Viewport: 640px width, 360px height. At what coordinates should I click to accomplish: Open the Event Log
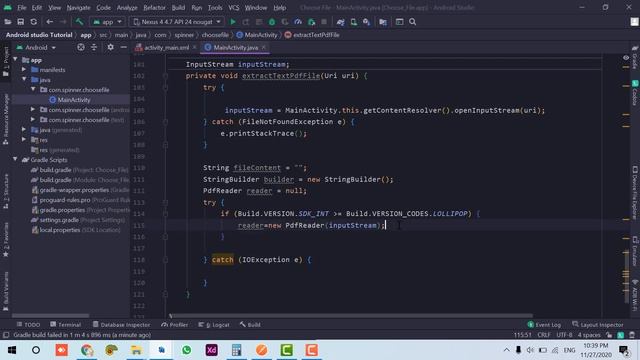click(544, 324)
